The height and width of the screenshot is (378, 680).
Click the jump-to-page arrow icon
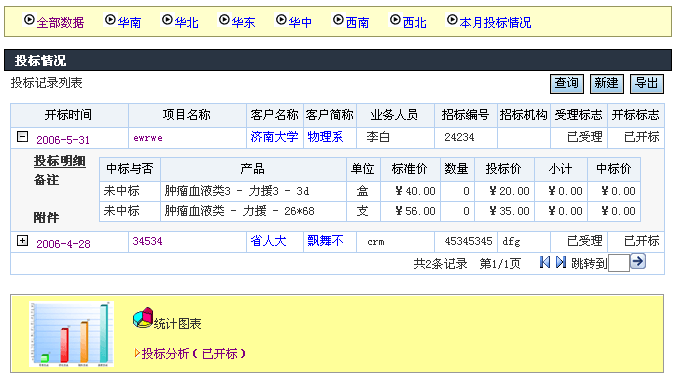click(638, 261)
